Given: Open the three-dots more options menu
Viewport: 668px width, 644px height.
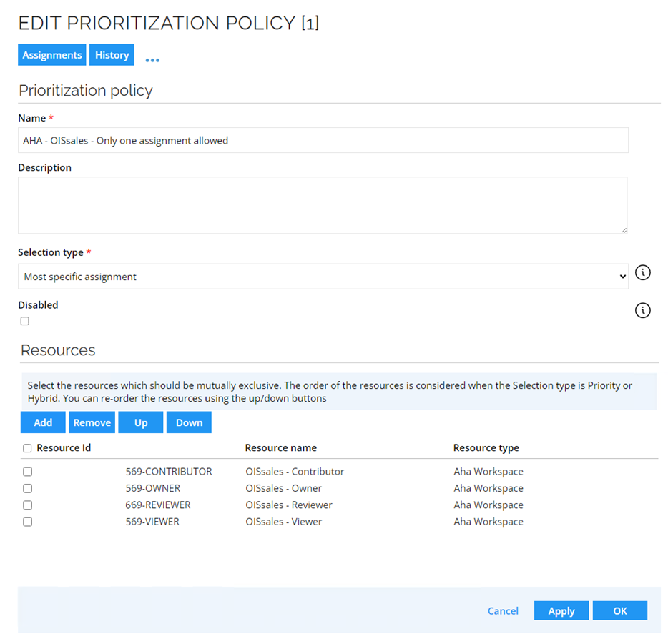Looking at the screenshot, I should [x=152, y=61].
